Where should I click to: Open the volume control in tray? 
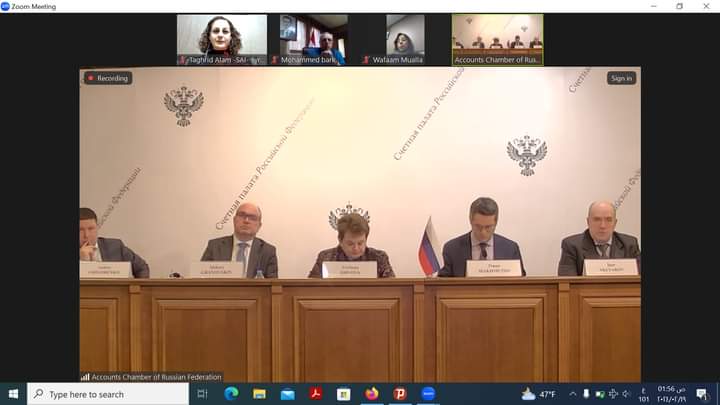coord(626,394)
